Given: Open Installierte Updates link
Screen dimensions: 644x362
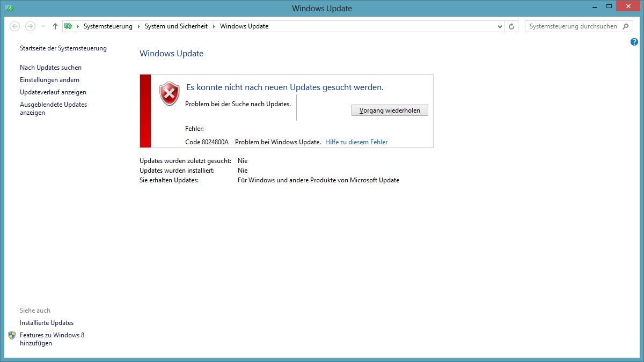Looking at the screenshot, I should (x=47, y=323).
